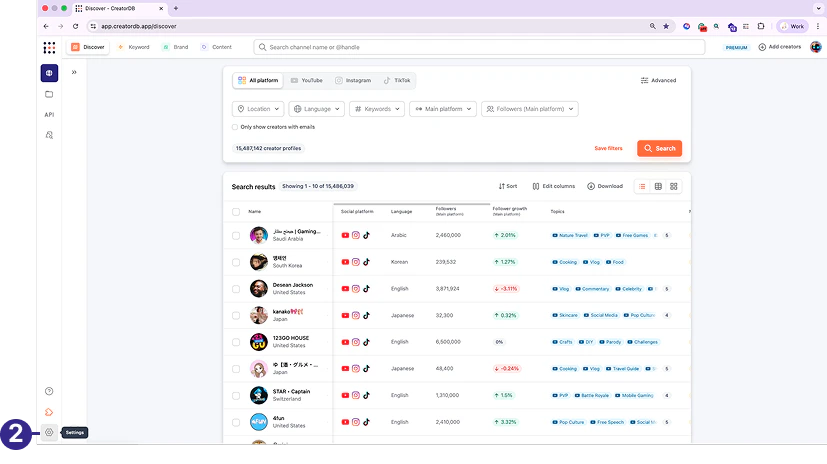Open the browser zoom magnifier icon
This screenshot has width=827, height=464.
click(x=652, y=26)
